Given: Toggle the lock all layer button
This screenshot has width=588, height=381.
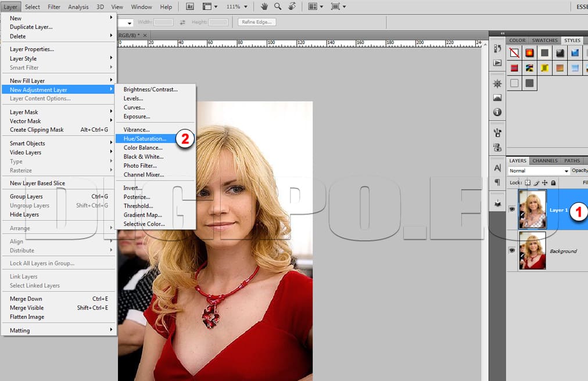Looking at the screenshot, I should click(x=553, y=182).
